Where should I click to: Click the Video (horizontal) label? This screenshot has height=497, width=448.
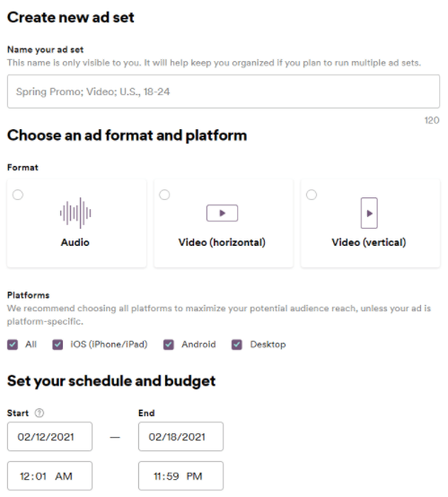tap(222, 242)
